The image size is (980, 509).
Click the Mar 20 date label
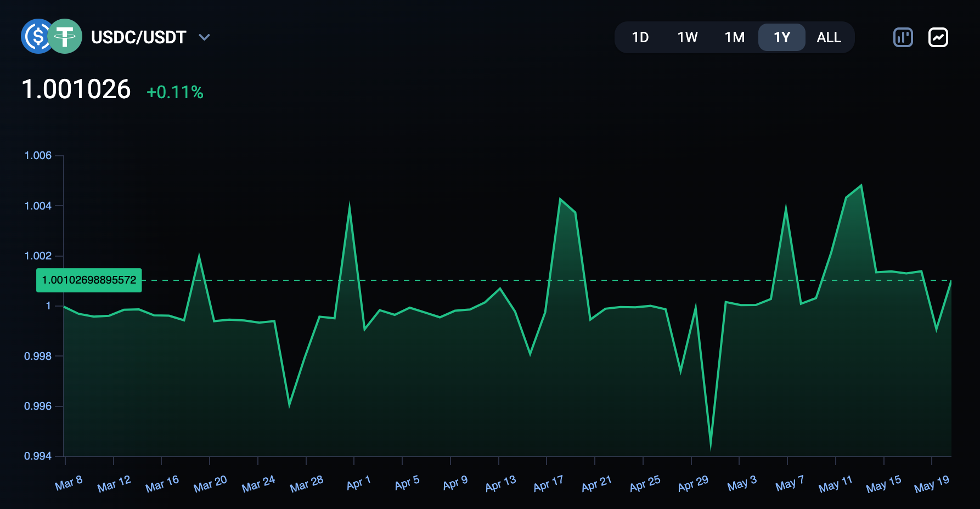coord(210,484)
